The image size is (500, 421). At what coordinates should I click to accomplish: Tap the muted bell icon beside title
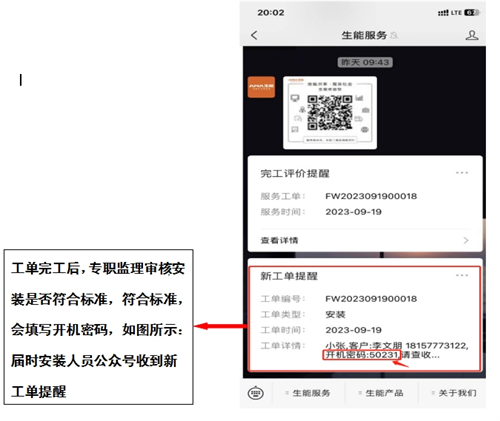tap(394, 35)
